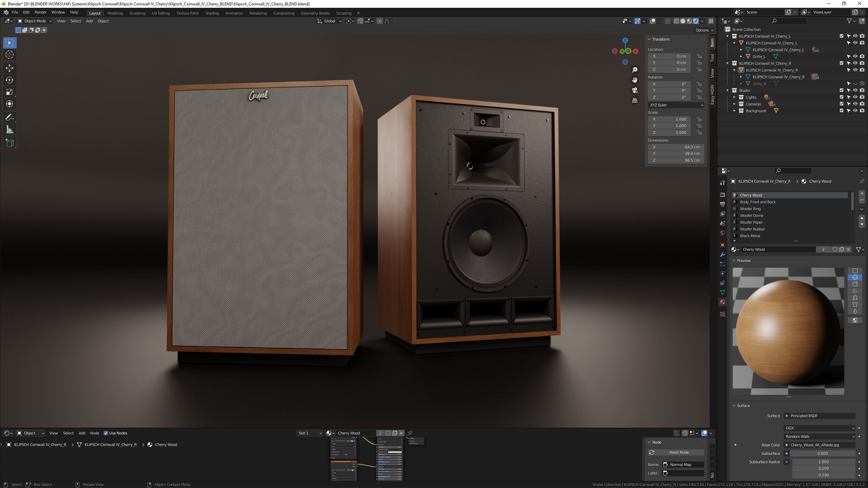Choose sphere shape for material preview
The width and height of the screenshot is (868, 488).
[x=855, y=277]
